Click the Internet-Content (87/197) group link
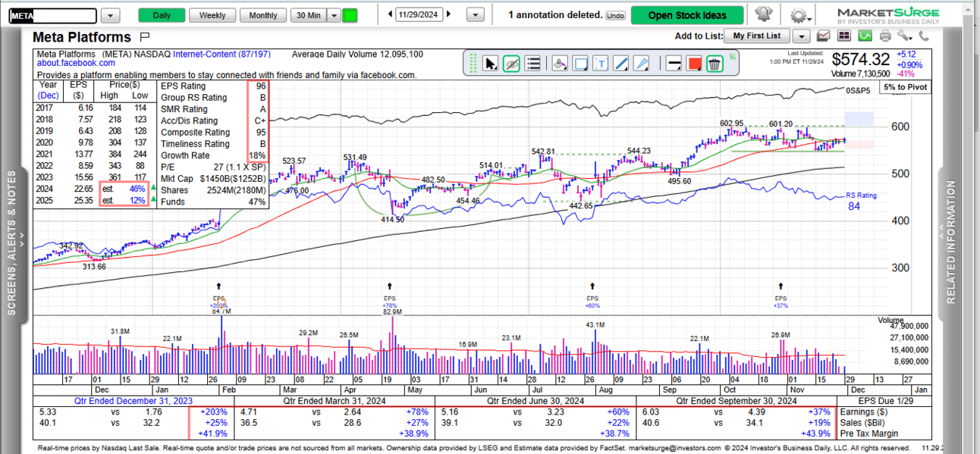980x454 pixels. point(221,55)
